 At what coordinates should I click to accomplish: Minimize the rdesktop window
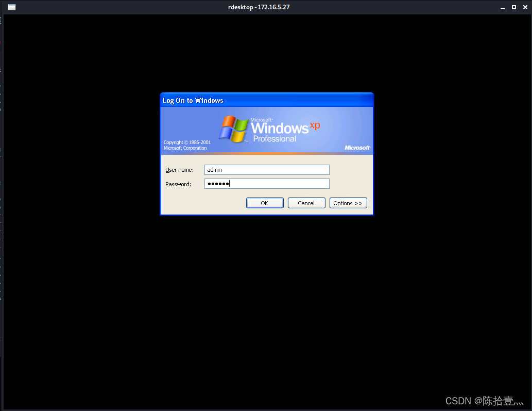[x=503, y=7]
